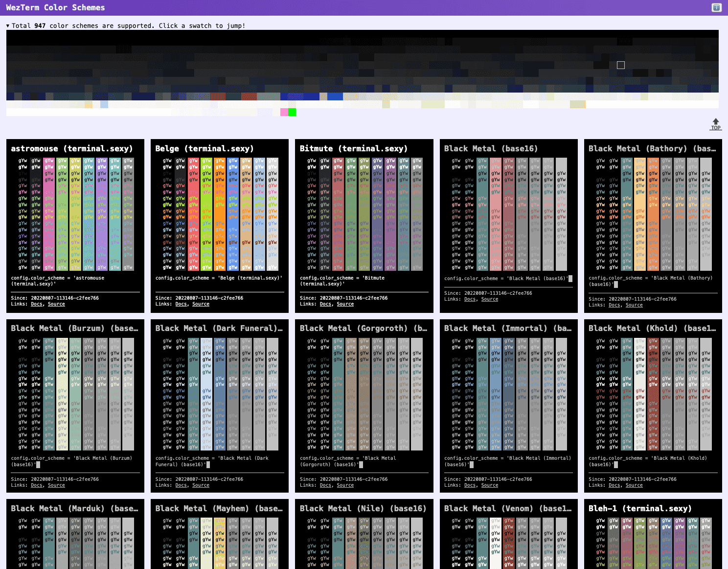728x569 pixels.
Task: Click the 'Belge (terminal.sexy)' card title
Action: 205,148
